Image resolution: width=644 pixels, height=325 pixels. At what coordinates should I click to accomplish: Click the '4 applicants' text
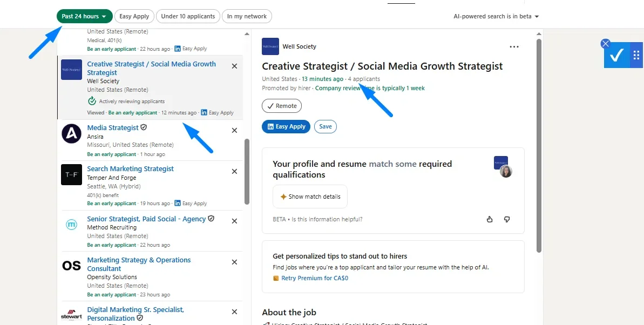pos(364,79)
